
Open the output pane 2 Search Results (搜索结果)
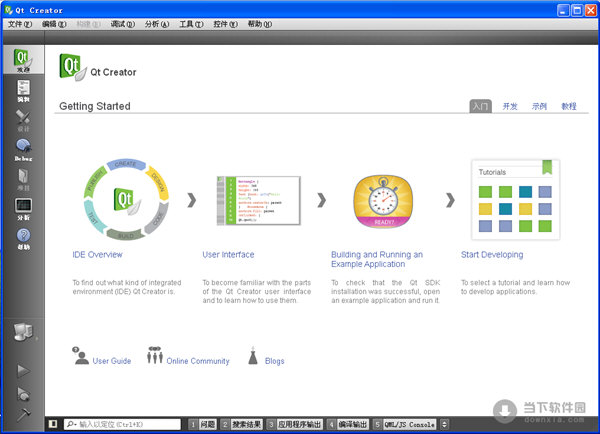[241, 424]
